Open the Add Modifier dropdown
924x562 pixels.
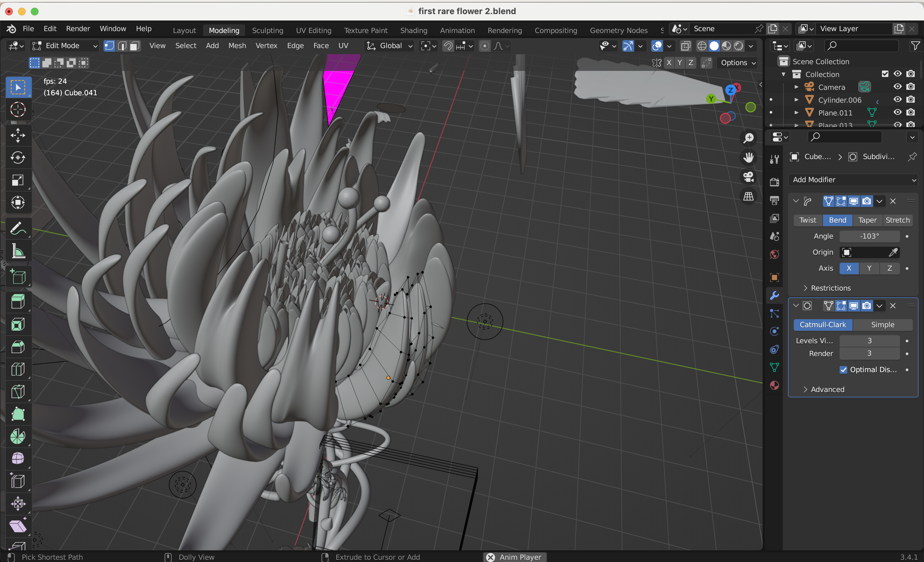click(853, 180)
